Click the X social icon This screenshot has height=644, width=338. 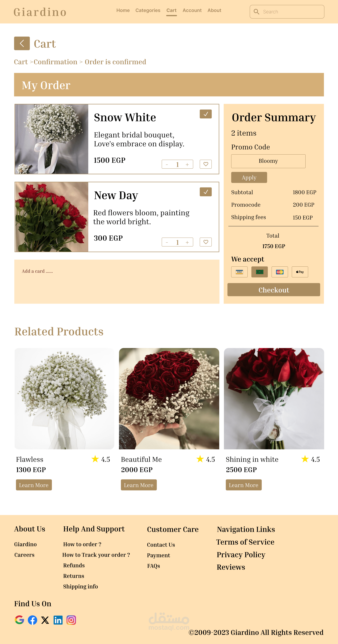pyautogui.click(x=45, y=620)
